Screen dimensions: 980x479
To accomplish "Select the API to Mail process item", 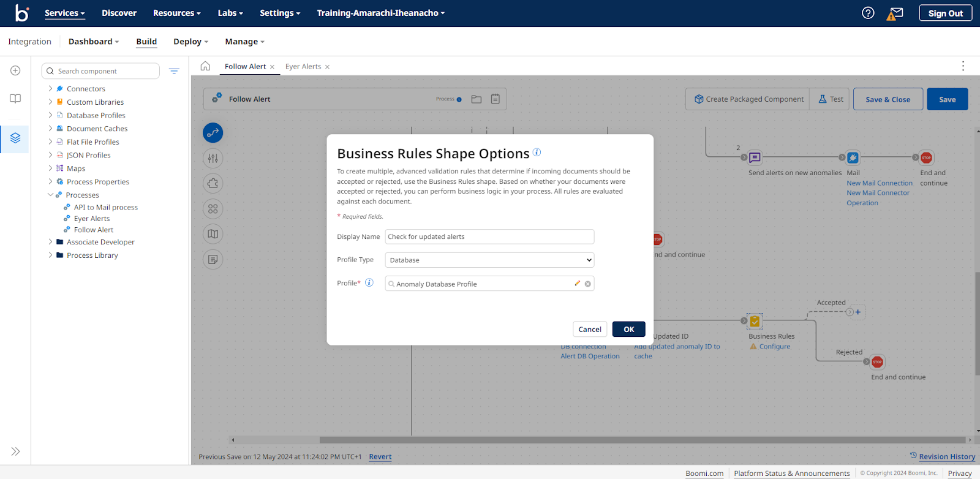I will tap(106, 207).
